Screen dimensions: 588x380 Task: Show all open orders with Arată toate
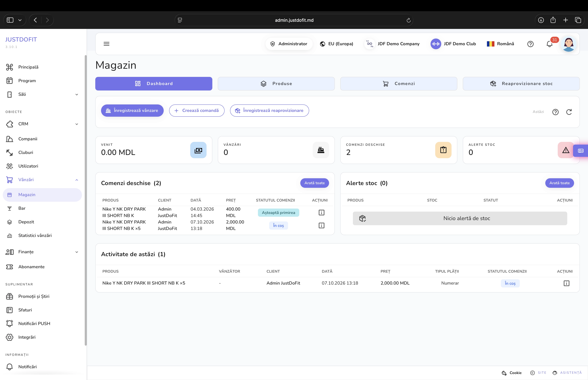314,183
